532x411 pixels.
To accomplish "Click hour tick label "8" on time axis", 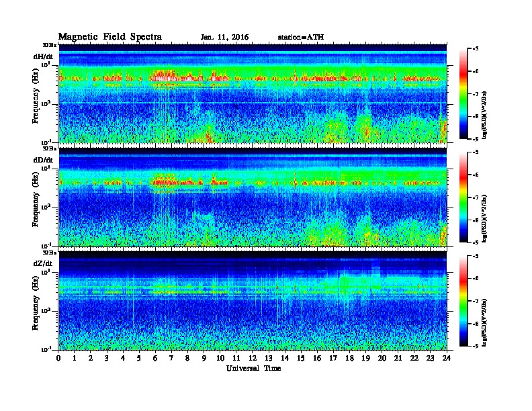I will point(188,359).
